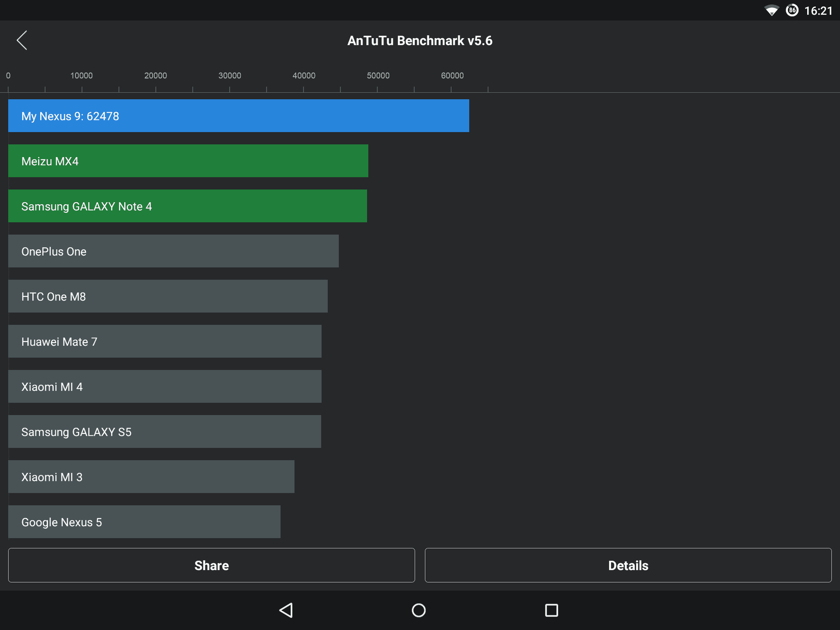Tap the 30000 axis label
The height and width of the screenshot is (630, 840).
(230, 76)
